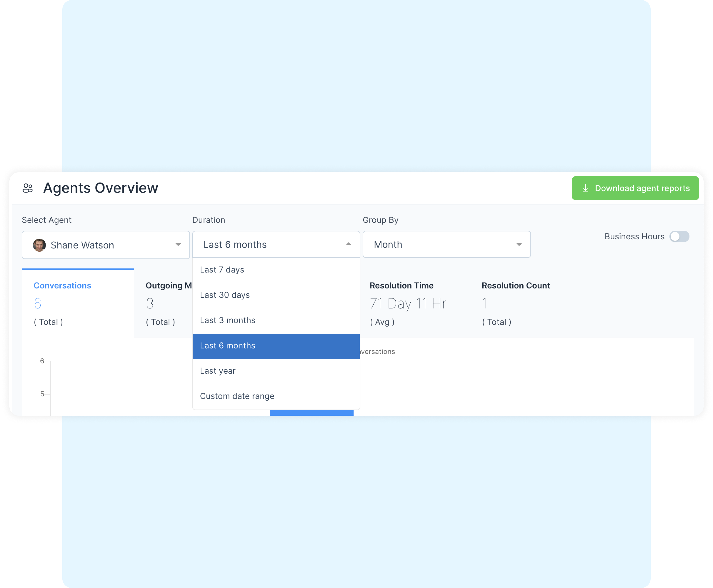Toggle the Business Hours switch
The height and width of the screenshot is (588, 713).
pyautogui.click(x=679, y=236)
